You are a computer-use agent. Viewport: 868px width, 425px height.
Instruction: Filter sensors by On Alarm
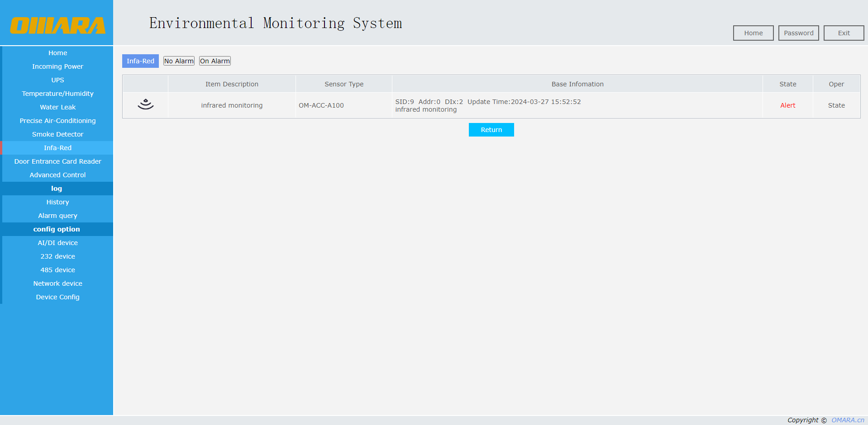215,61
